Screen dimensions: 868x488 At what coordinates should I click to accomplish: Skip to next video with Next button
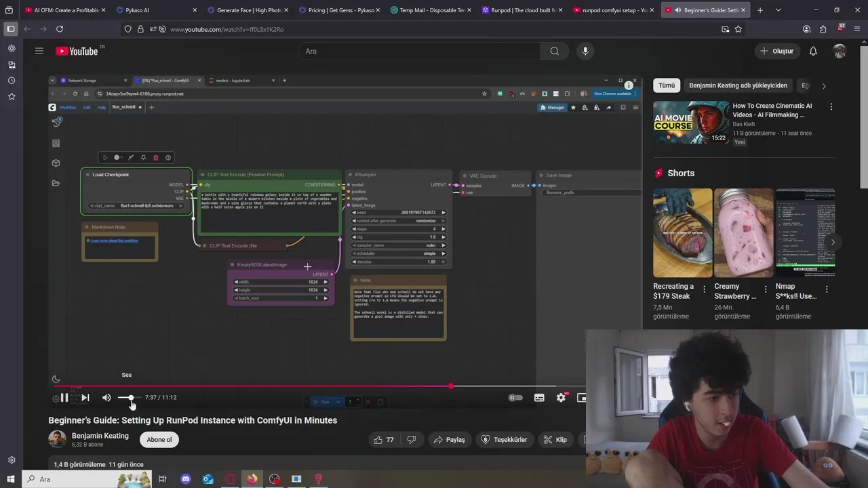point(85,398)
